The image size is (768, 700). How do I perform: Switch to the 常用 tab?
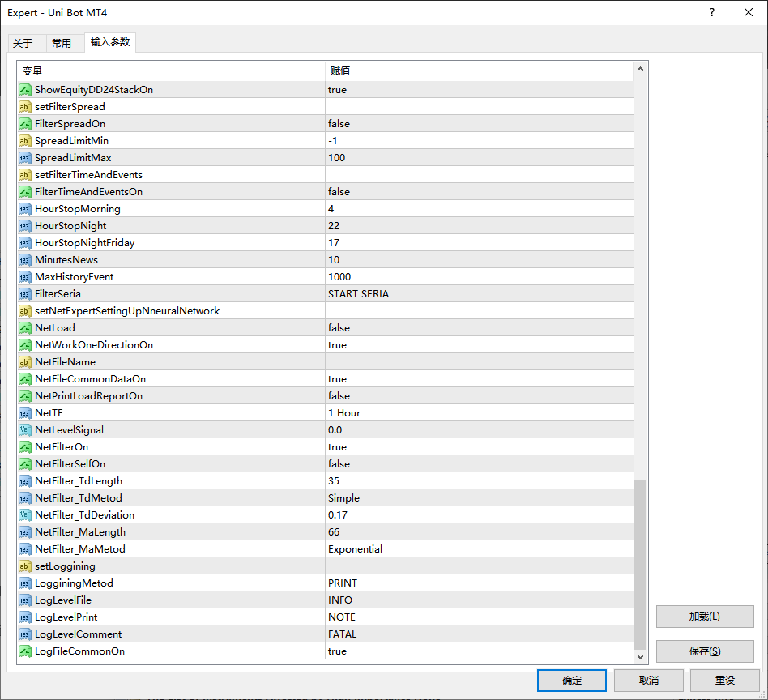62,44
